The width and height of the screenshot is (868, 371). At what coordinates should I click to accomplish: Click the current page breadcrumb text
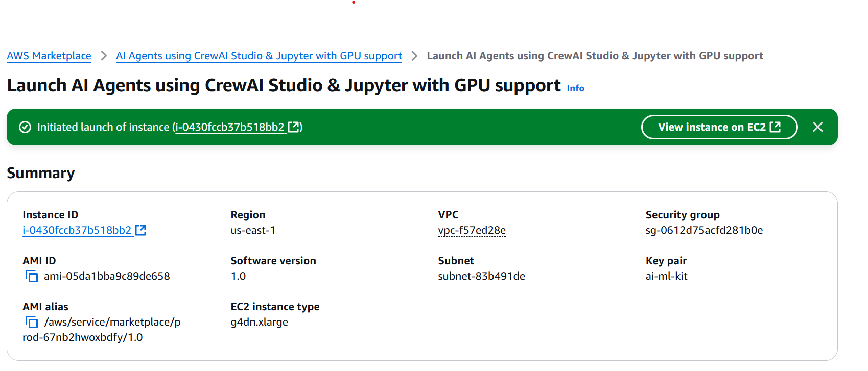click(595, 56)
